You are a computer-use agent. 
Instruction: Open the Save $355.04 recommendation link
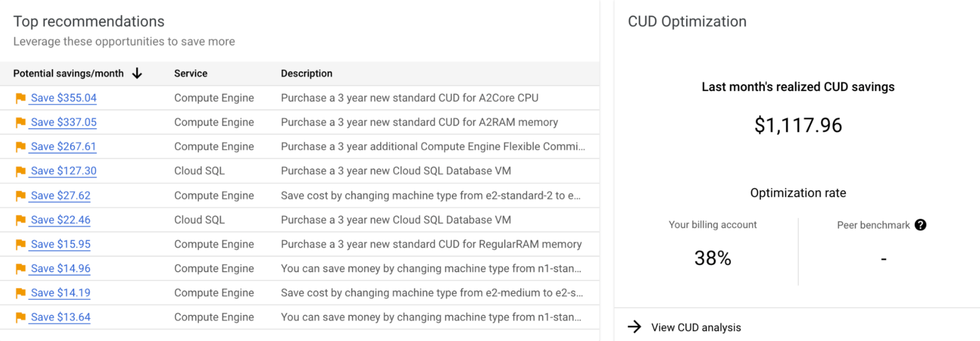[x=64, y=98]
